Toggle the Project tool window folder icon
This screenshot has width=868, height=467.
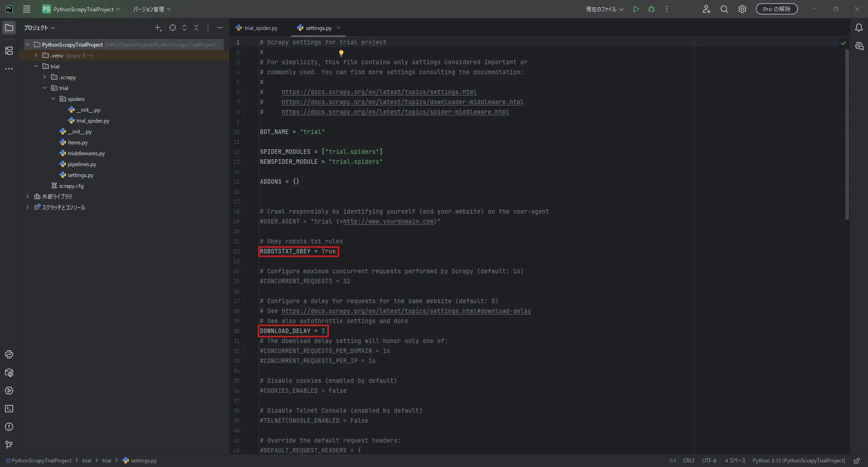(9, 28)
